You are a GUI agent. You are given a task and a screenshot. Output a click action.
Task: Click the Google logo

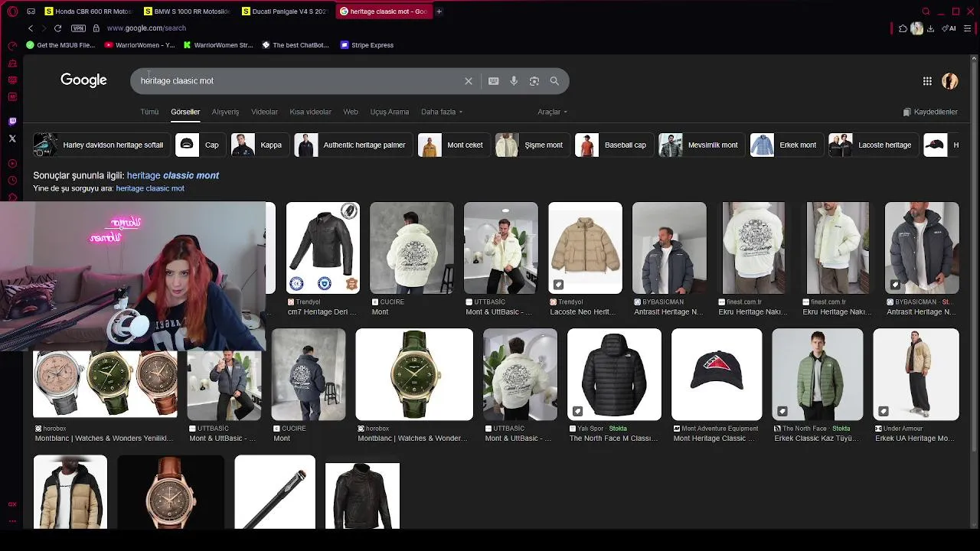pos(83,80)
